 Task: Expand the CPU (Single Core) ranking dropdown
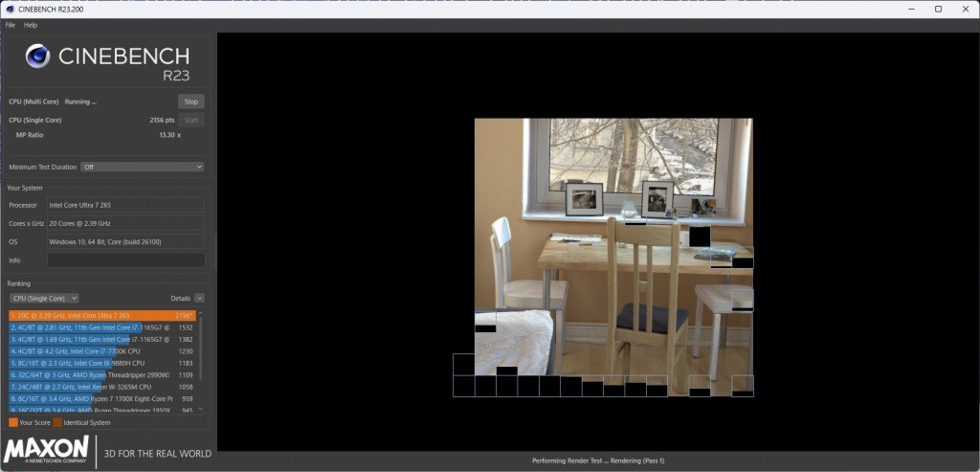click(x=44, y=298)
